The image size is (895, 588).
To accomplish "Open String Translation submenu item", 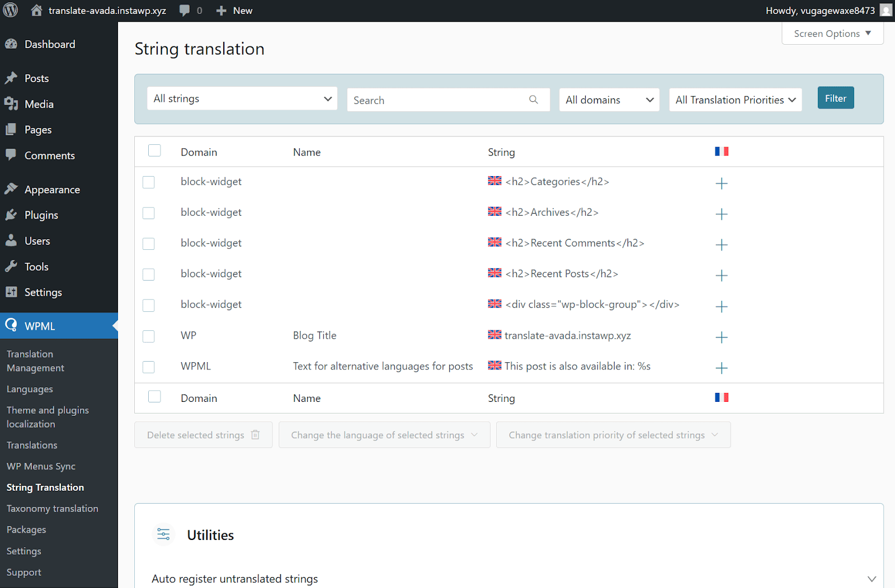I will pyautogui.click(x=45, y=487).
